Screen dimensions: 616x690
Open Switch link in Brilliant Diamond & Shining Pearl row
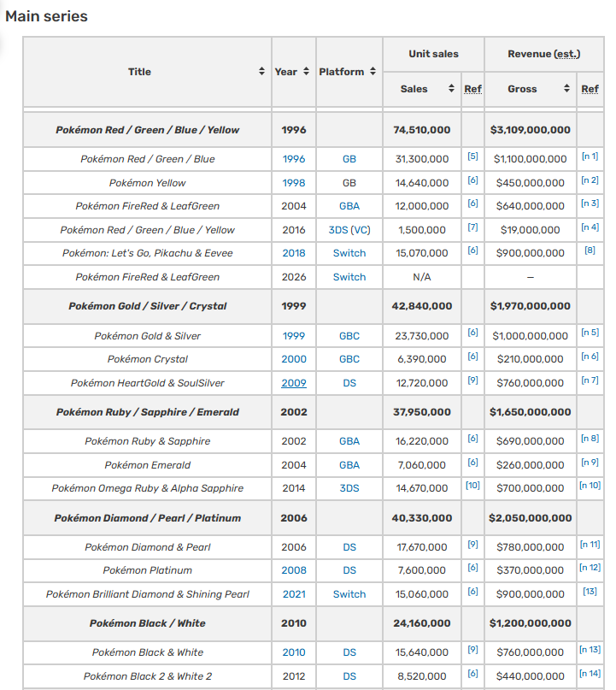coord(349,594)
